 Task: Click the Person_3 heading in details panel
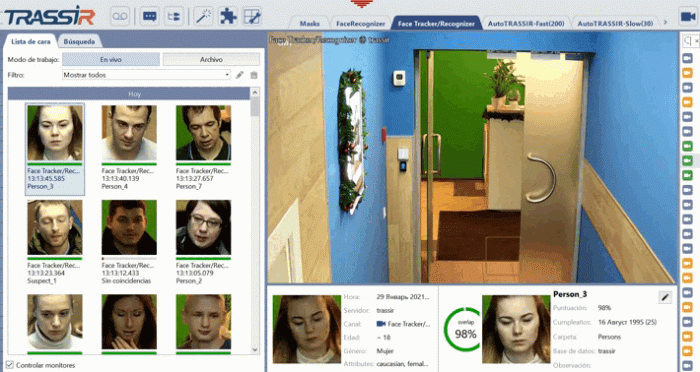click(570, 294)
